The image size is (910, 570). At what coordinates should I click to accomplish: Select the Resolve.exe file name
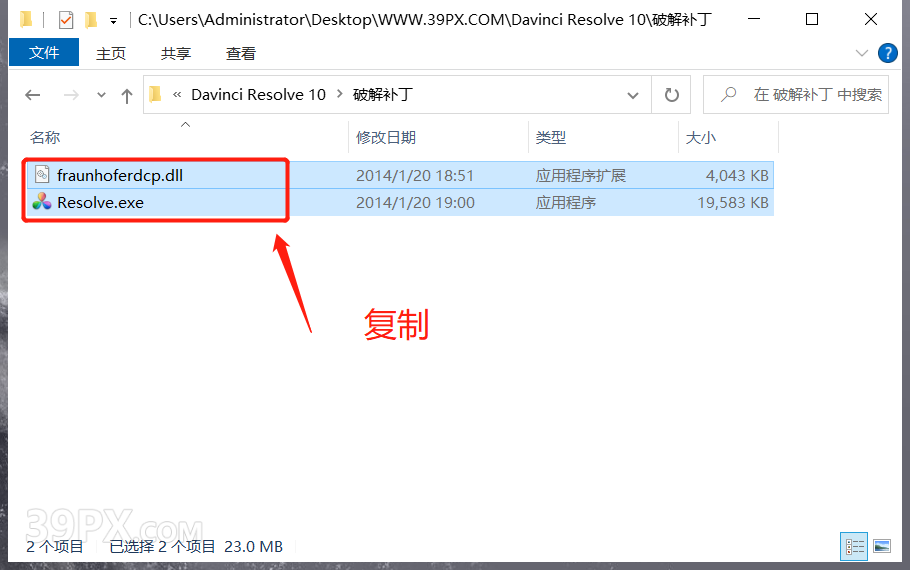pos(100,203)
